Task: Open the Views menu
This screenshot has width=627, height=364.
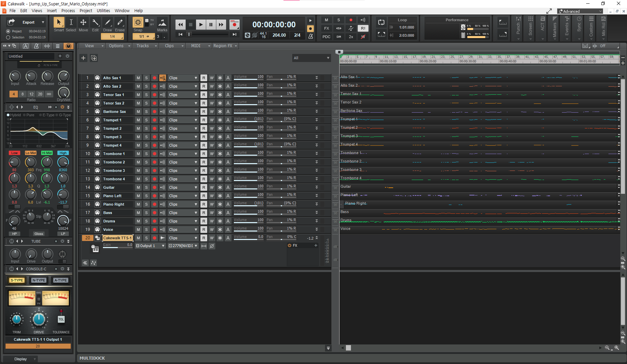Action: coord(37,10)
